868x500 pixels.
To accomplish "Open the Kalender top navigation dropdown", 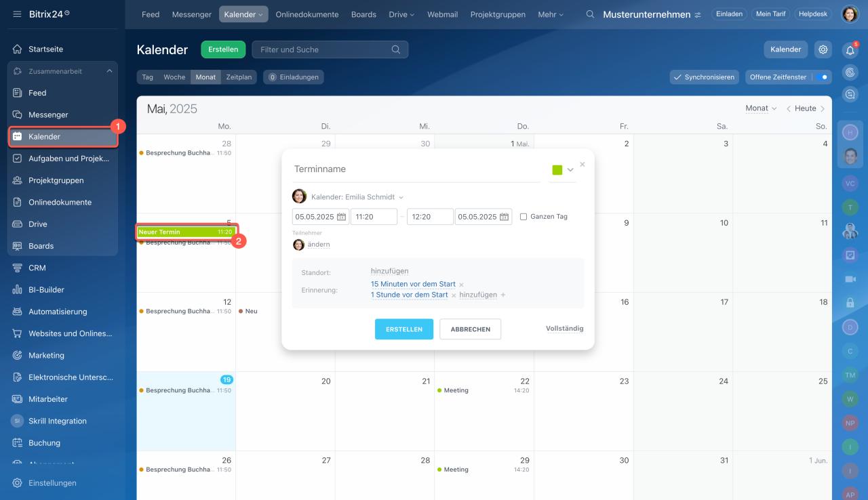I will [243, 14].
